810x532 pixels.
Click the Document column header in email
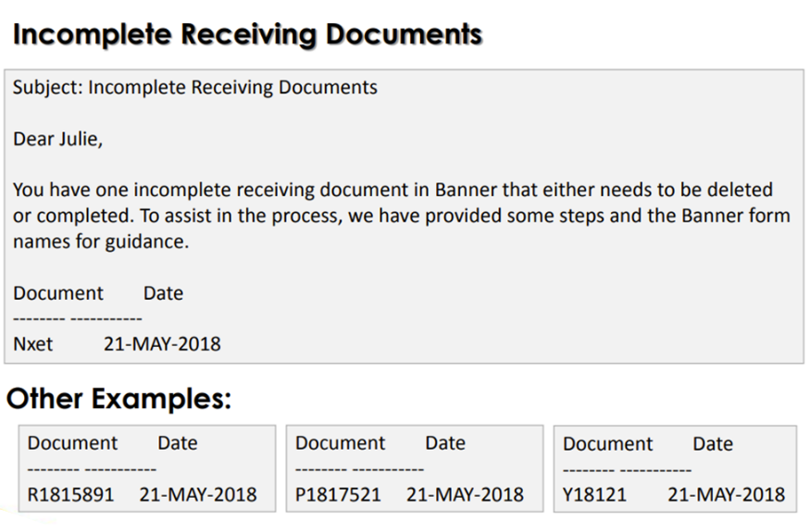click(58, 293)
